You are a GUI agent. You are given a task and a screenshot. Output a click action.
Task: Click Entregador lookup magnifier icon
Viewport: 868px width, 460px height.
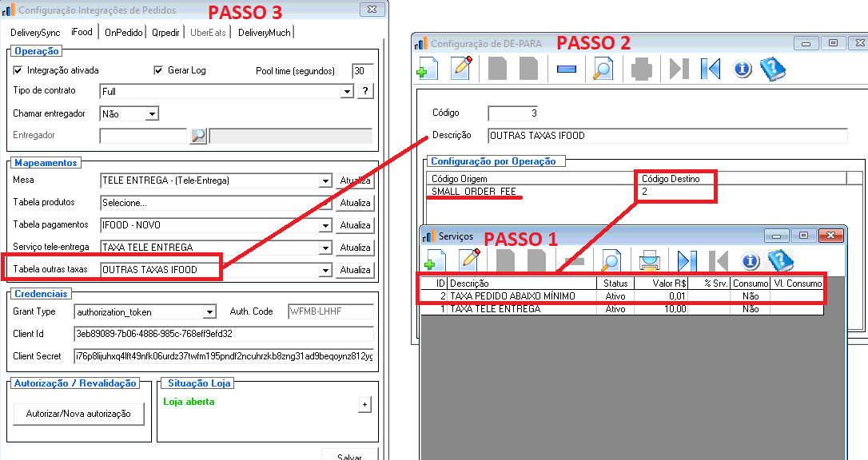[x=197, y=136]
